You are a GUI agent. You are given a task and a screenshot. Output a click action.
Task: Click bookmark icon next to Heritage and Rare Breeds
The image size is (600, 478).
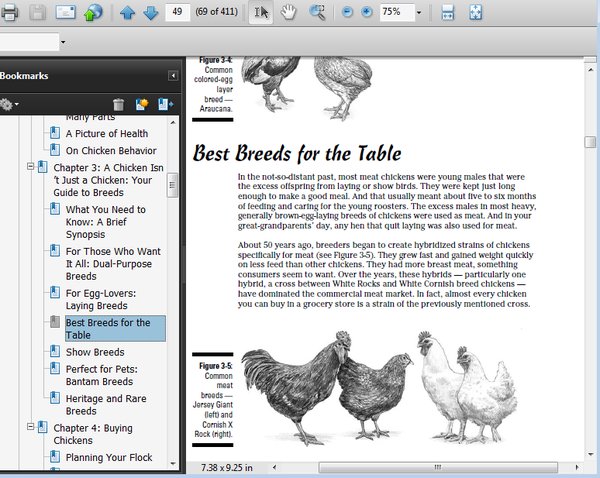point(55,397)
